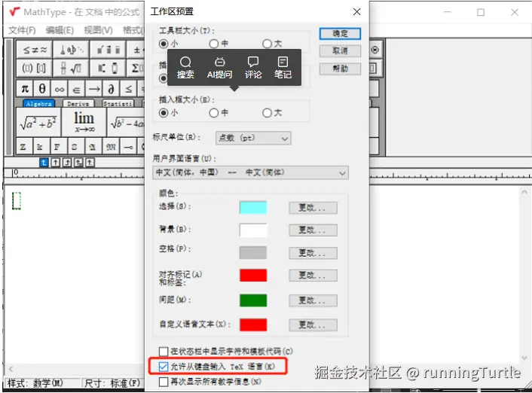Open the spaces and ellipses palette
Screen dimensions: 532x393
pyautogui.click(x=71, y=50)
